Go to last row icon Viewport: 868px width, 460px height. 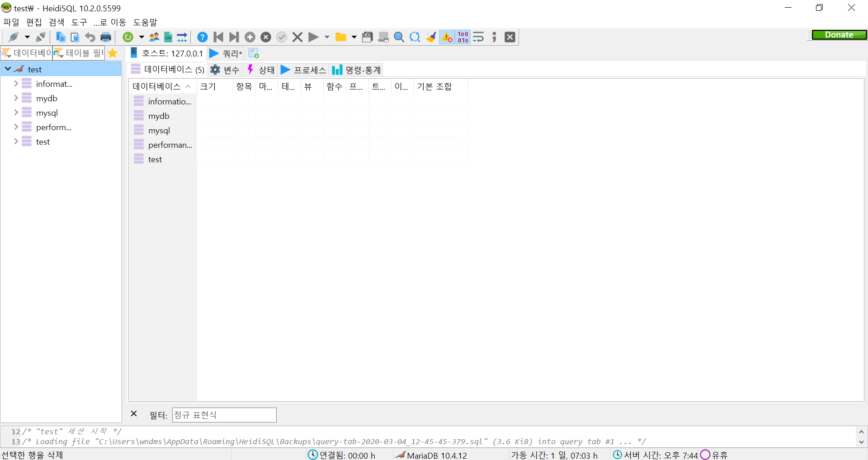pyautogui.click(x=234, y=37)
